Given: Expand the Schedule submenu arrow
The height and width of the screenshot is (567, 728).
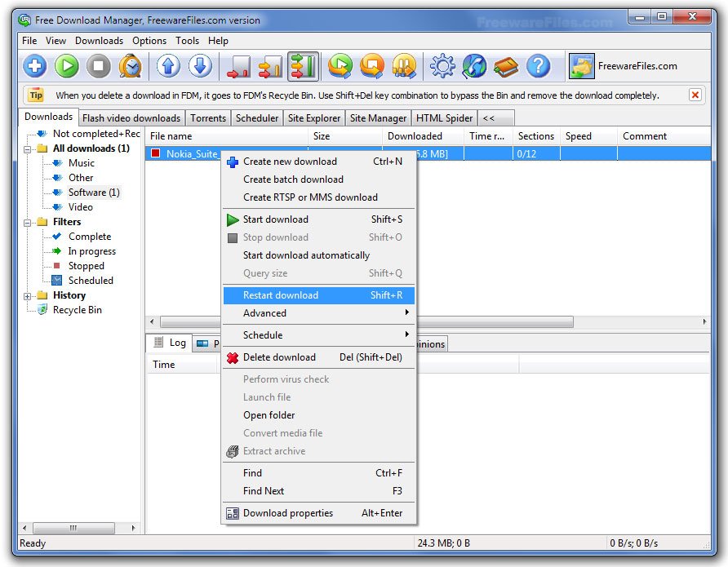Looking at the screenshot, I should click(x=406, y=334).
